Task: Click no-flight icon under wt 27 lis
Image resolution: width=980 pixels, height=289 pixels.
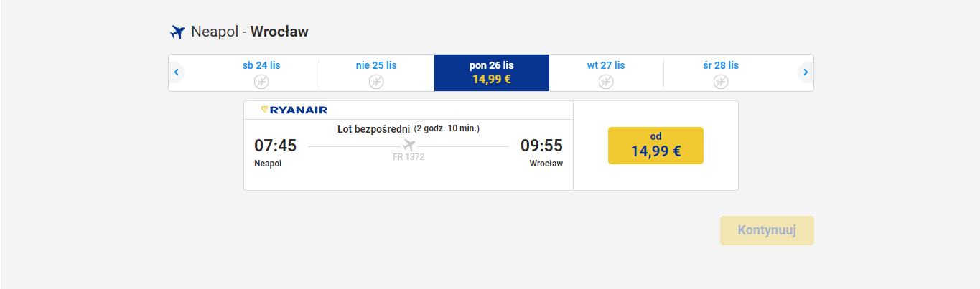Action: click(x=606, y=82)
